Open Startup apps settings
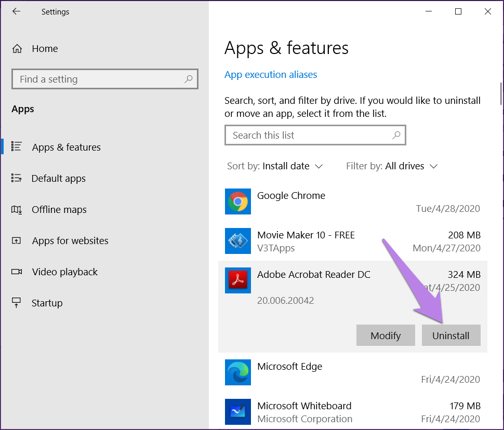The height and width of the screenshot is (430, 504). [47, 303]
